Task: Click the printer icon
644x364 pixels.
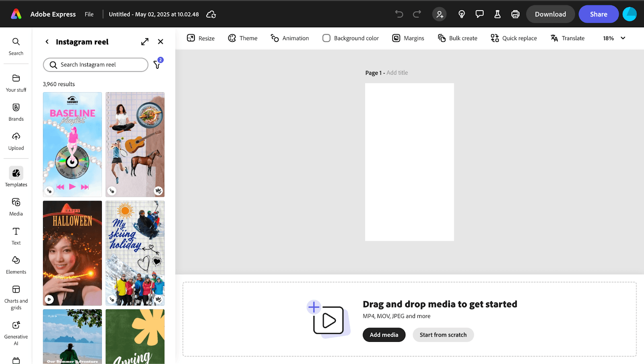Action: pos(515,14)
